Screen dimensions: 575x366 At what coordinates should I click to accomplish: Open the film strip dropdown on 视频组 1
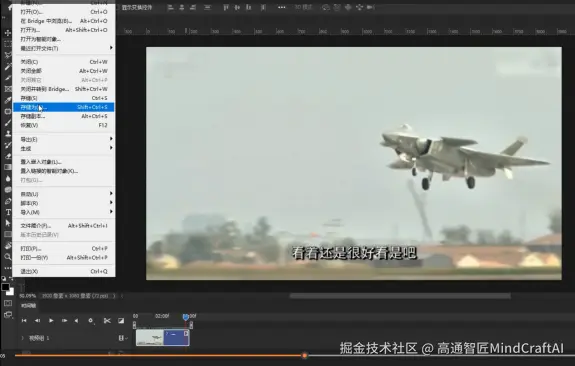tap(122, 338)
